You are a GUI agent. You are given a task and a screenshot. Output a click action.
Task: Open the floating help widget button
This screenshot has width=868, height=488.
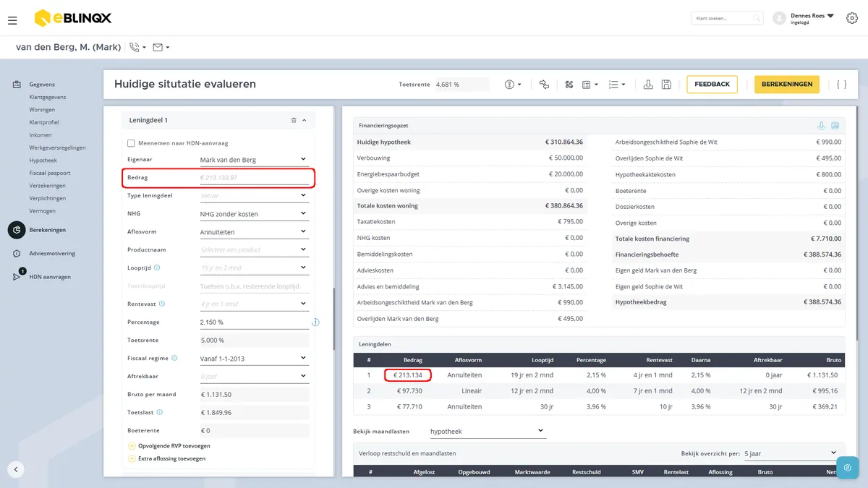(x=848, y=468)
